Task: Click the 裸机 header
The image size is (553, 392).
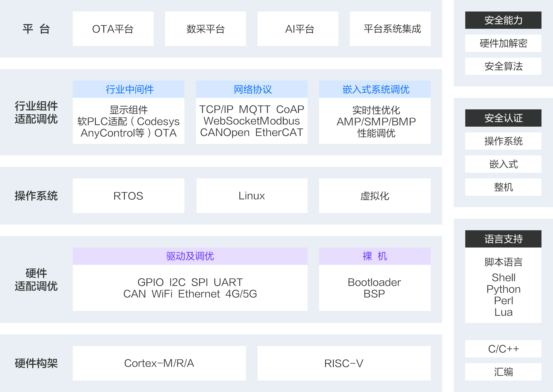Action: tap(375, 256)
